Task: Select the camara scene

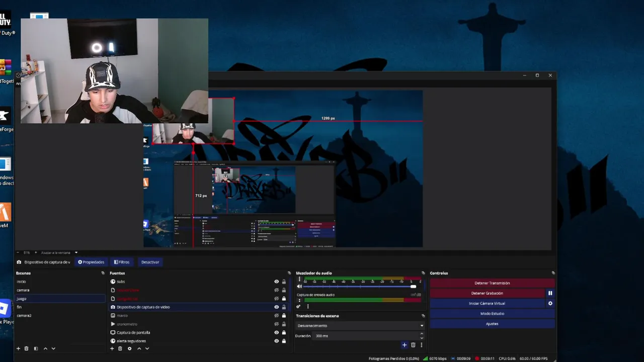Action: [60, 290]
